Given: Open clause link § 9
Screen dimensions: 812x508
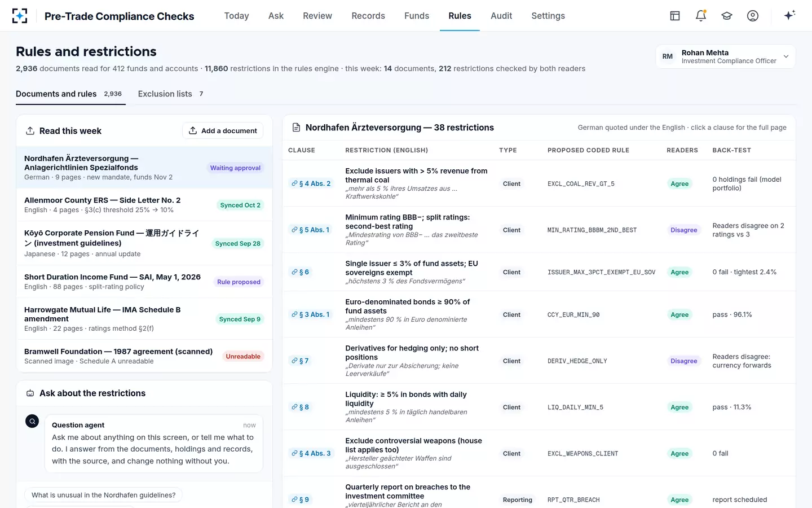Looking at the screenshot, I should click(301, 500).
